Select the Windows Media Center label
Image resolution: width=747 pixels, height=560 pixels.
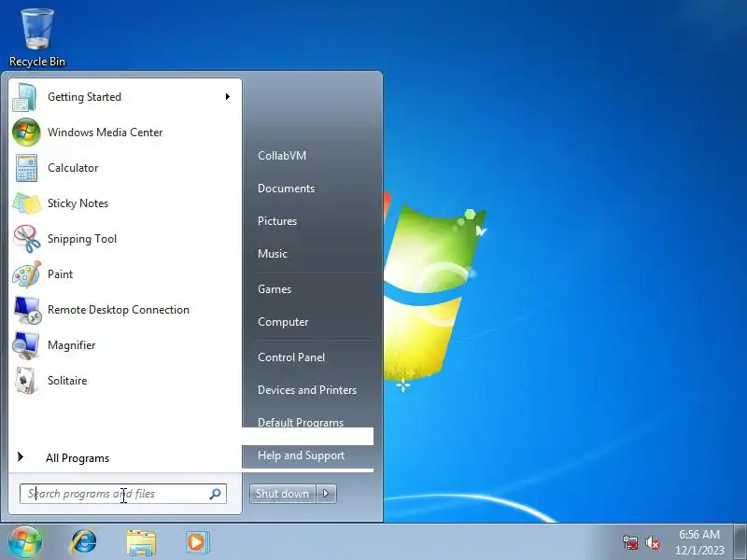pos(106,133)
